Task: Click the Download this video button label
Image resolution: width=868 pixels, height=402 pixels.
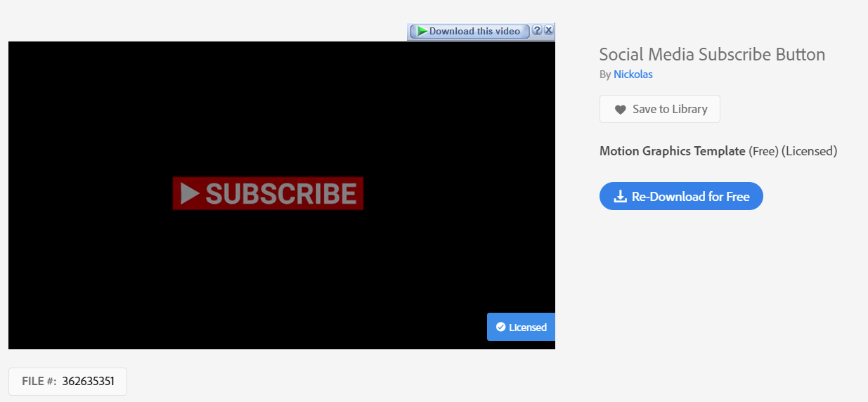Action: click(x=474, y=31)
